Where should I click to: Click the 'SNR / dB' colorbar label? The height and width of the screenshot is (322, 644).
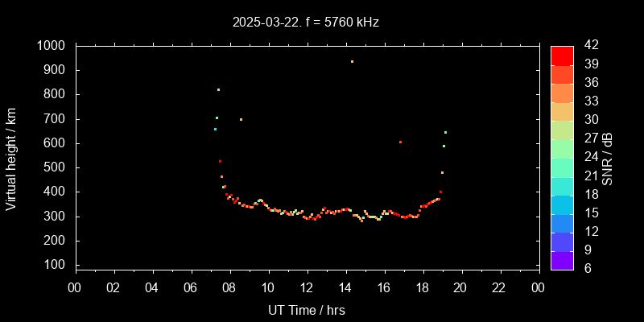pos(608,158)
